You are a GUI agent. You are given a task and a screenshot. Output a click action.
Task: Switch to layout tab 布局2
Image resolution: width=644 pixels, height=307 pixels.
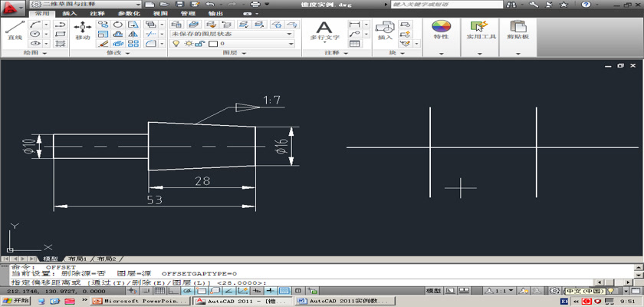tap(107, 259)
